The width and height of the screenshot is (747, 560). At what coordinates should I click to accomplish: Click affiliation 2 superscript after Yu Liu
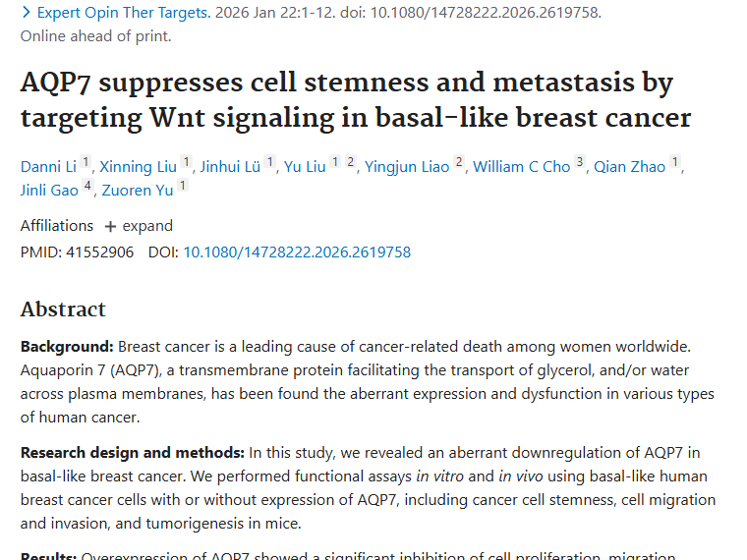[x=351, y=163]
